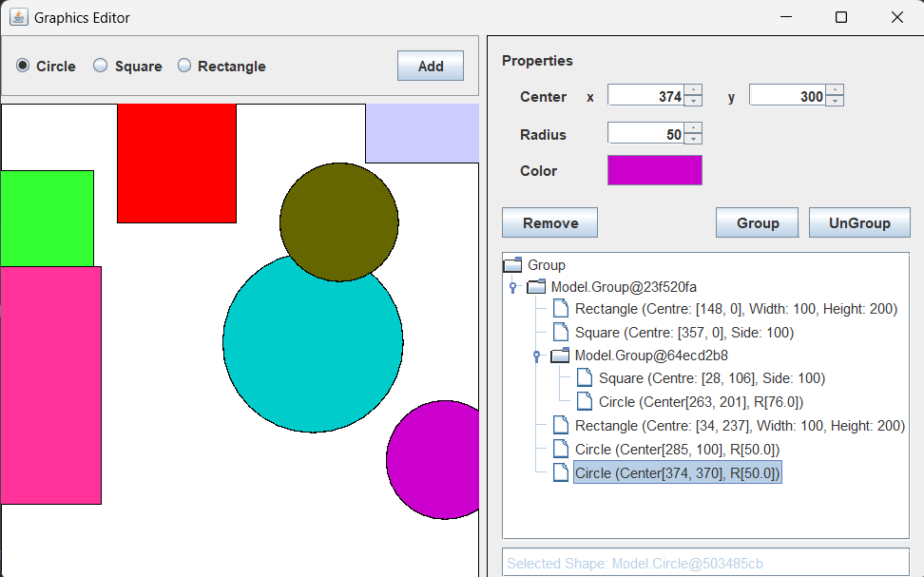Click the root Group folder icon
This screenshot has height=577, width=924.
coord(512,265)
